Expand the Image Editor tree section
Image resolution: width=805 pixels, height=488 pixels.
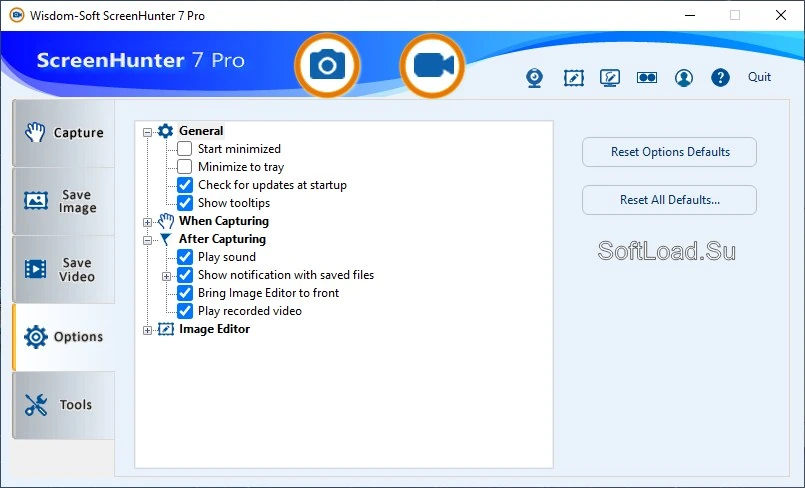pyautogui.click(x=147, y=330)
